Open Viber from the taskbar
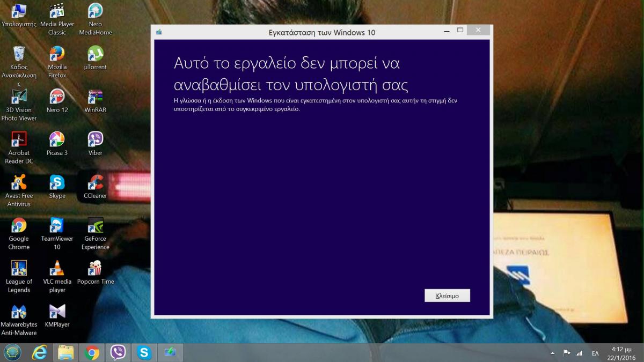This screenshot has width=644, height=362. point(118,352)
